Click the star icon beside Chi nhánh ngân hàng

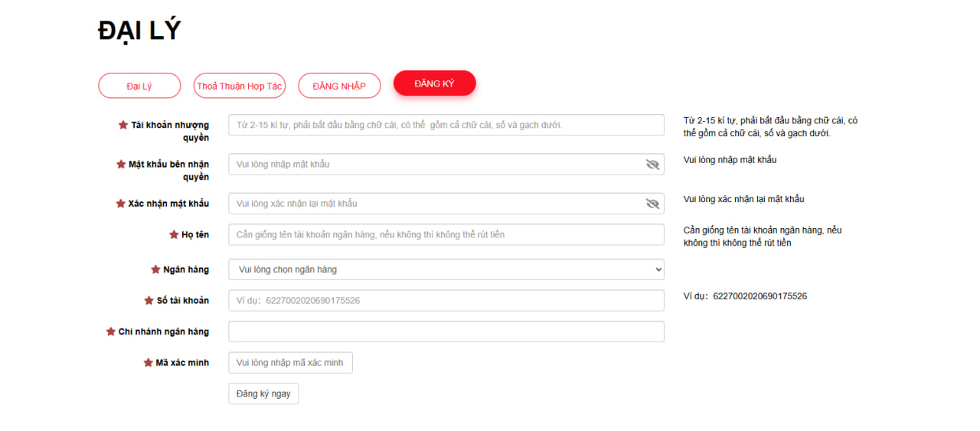point(111,331)
